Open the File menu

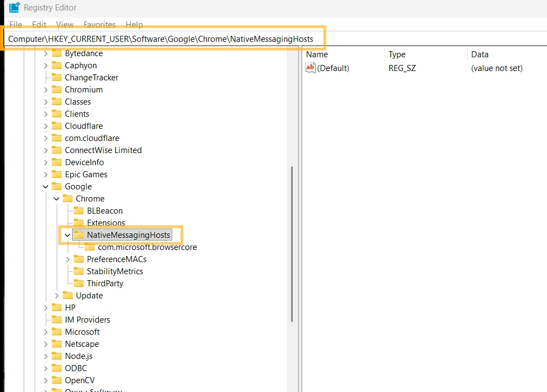pos(15,25)
